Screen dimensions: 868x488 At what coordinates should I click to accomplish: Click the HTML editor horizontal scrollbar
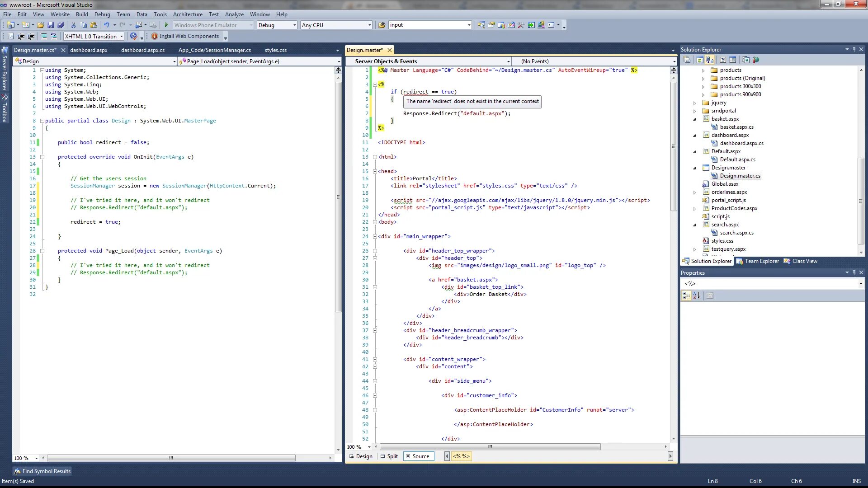pos(490,447)
